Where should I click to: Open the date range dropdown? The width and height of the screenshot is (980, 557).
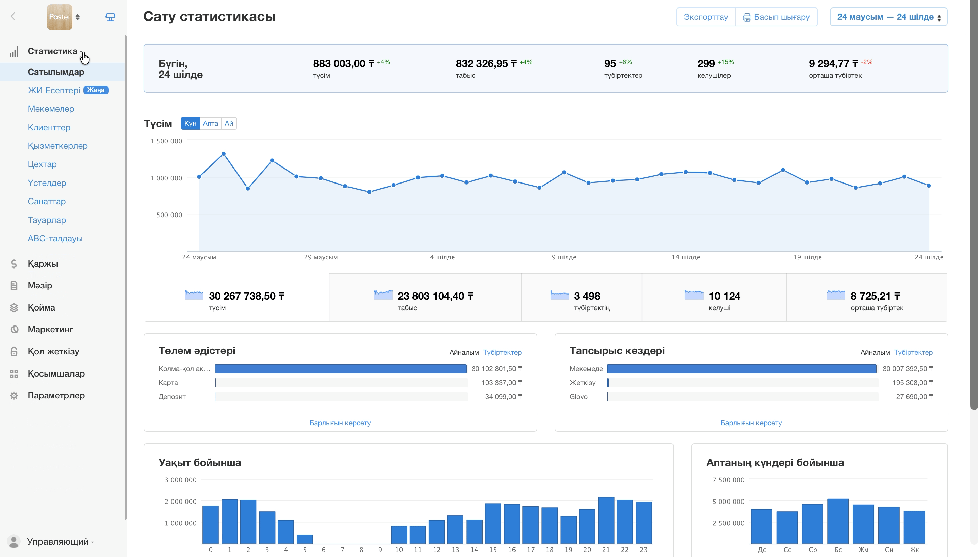coord(888,17)
